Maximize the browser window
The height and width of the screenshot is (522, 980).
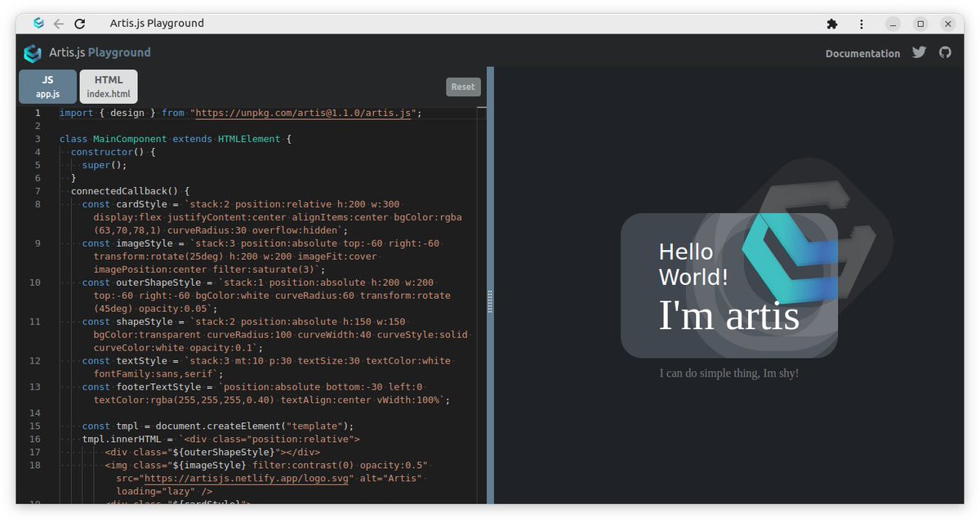920,24
